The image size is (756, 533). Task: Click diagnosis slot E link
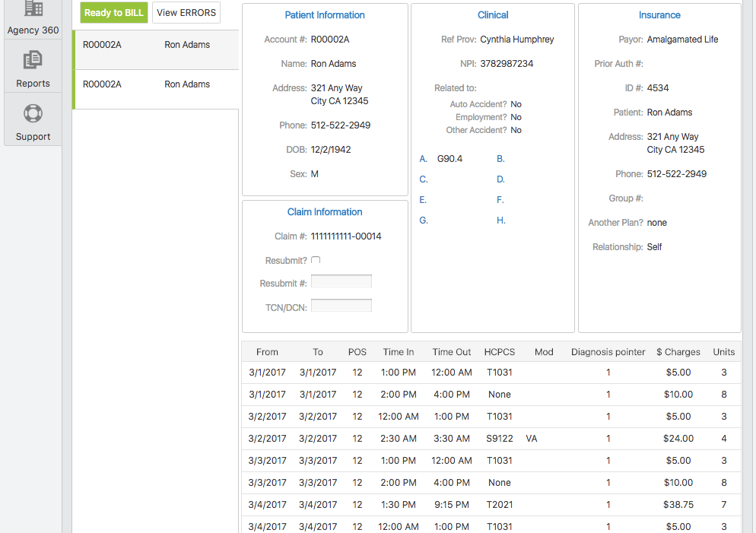click(423, 199)
